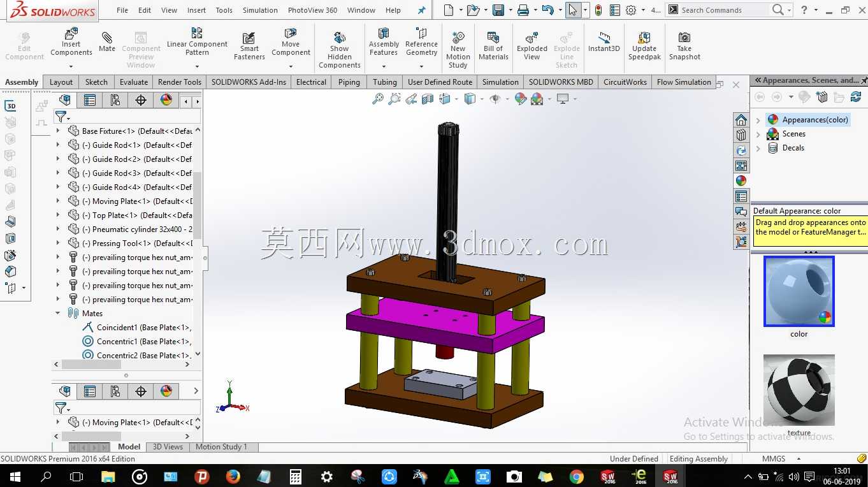Image resolution: width=868 pixels, height=487 pixels.
Task: Select Move Component tool
Action: pyautogui.click(x=291, y=41)
